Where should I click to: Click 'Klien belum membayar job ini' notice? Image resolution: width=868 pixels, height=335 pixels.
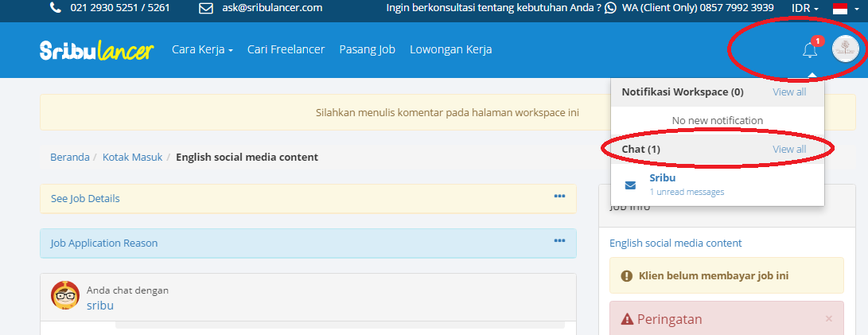pos(714,275)
